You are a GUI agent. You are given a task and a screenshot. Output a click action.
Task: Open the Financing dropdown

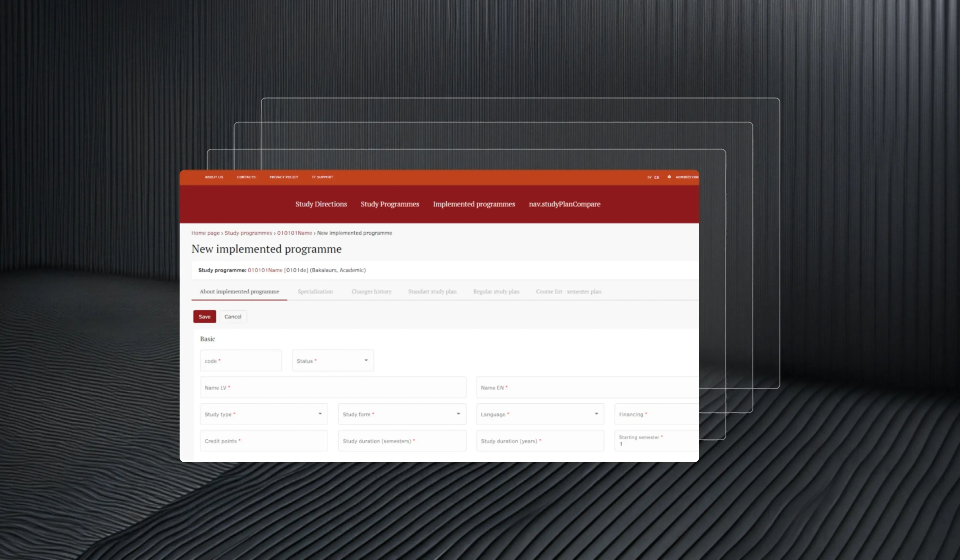pyautogui.click(x=656, y=414)
